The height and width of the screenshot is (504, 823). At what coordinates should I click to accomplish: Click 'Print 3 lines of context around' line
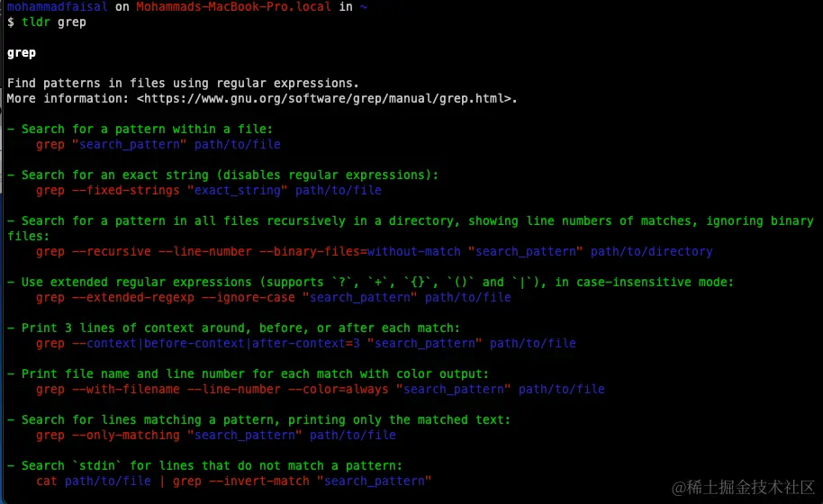point(233,328)
